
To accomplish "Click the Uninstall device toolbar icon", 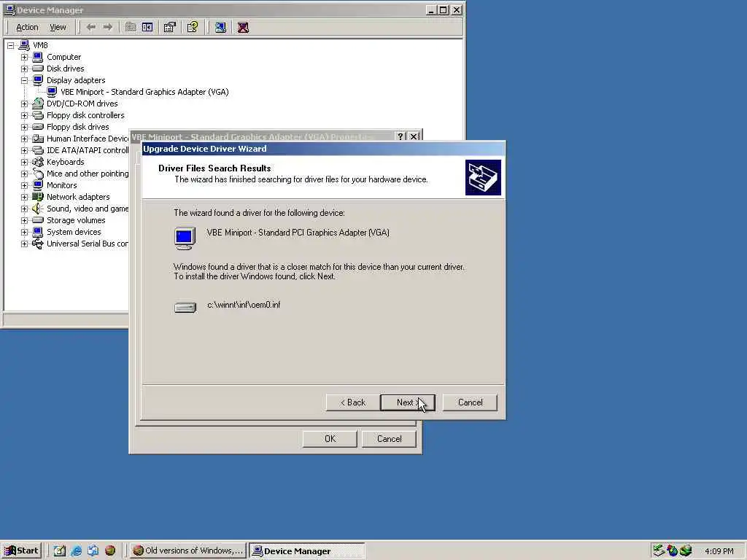I will click(243, 27).
